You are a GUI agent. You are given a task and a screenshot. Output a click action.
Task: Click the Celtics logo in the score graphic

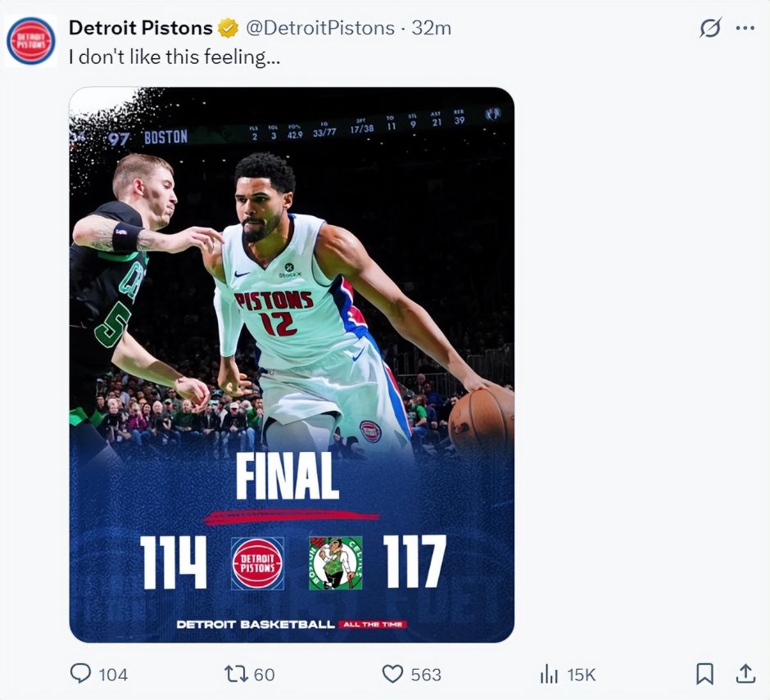click(336, 562)
